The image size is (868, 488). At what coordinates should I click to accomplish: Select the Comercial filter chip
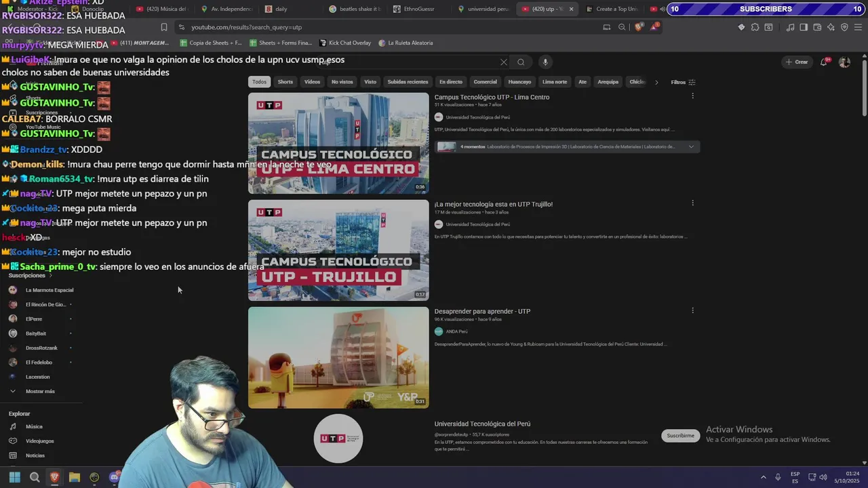486,82
